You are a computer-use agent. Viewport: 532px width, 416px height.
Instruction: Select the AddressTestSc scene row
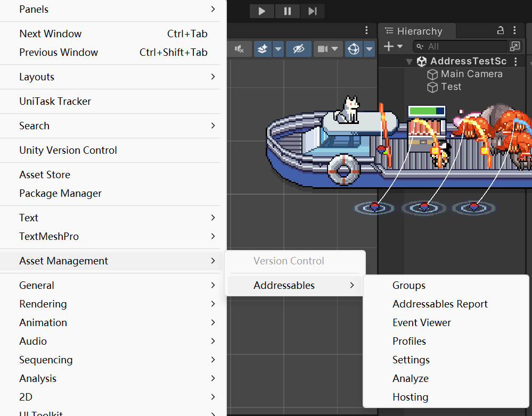pos(453,61)
